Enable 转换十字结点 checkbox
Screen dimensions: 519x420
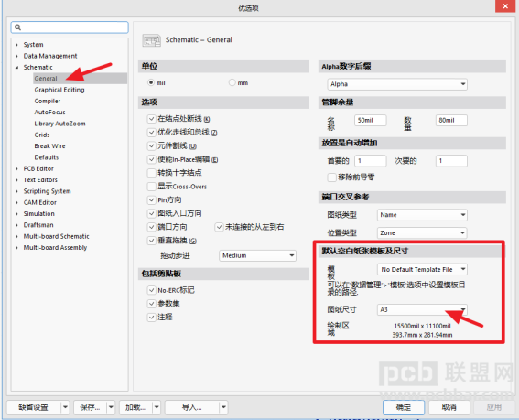(151, 173)
